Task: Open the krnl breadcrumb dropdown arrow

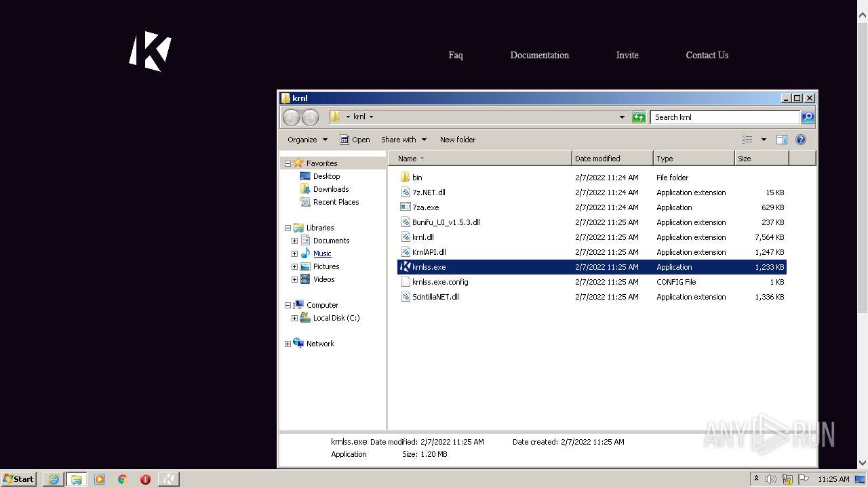Action: coord(371,117)
